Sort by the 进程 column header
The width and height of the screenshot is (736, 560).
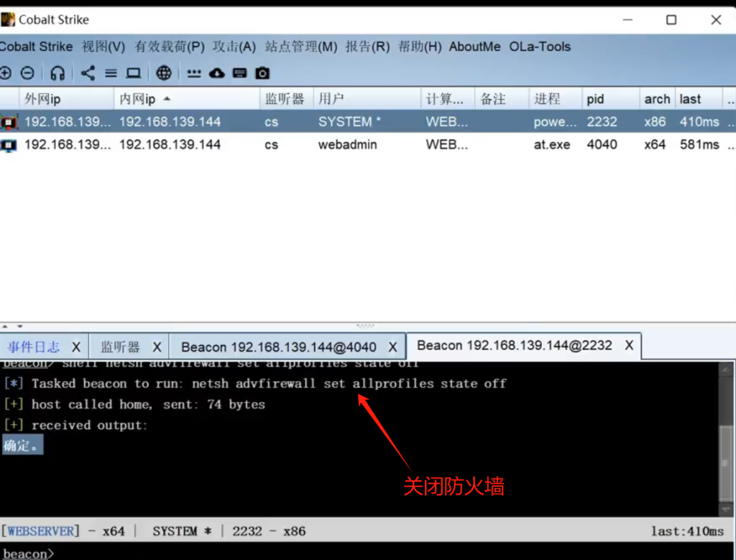tap(556, 99)
